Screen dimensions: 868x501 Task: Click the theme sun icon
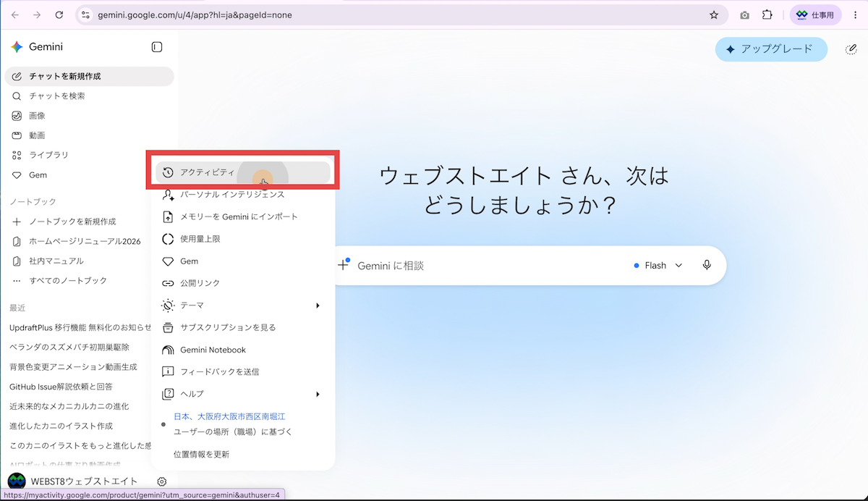pos(168,306)
